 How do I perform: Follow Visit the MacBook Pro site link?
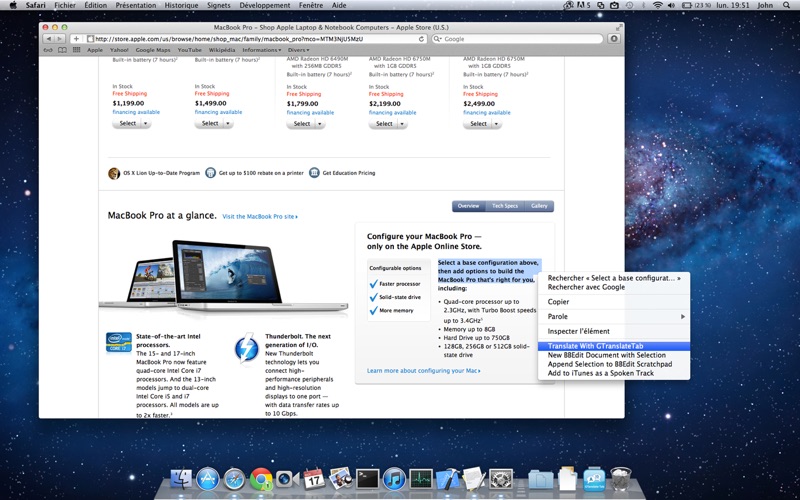[260, 216]
